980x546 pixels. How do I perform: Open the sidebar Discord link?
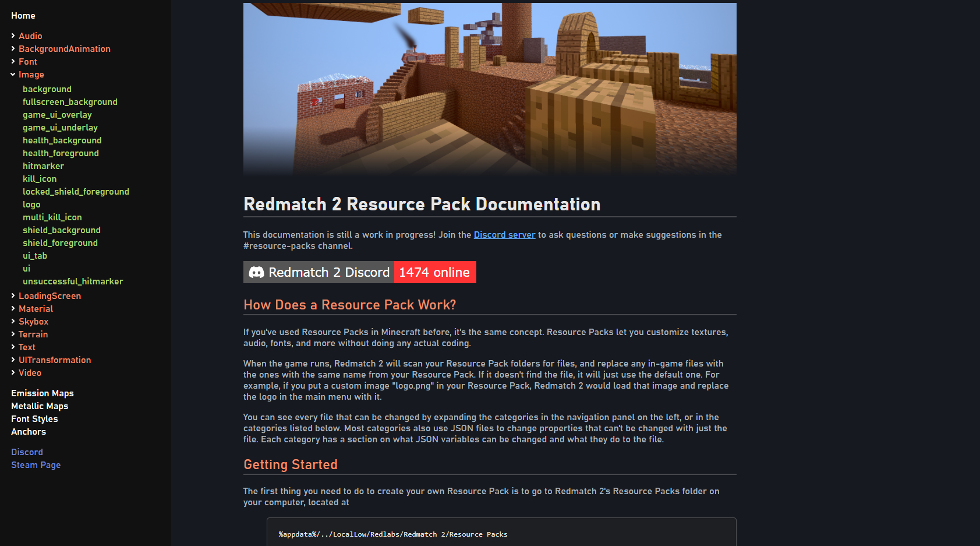(x=27, y=452)
